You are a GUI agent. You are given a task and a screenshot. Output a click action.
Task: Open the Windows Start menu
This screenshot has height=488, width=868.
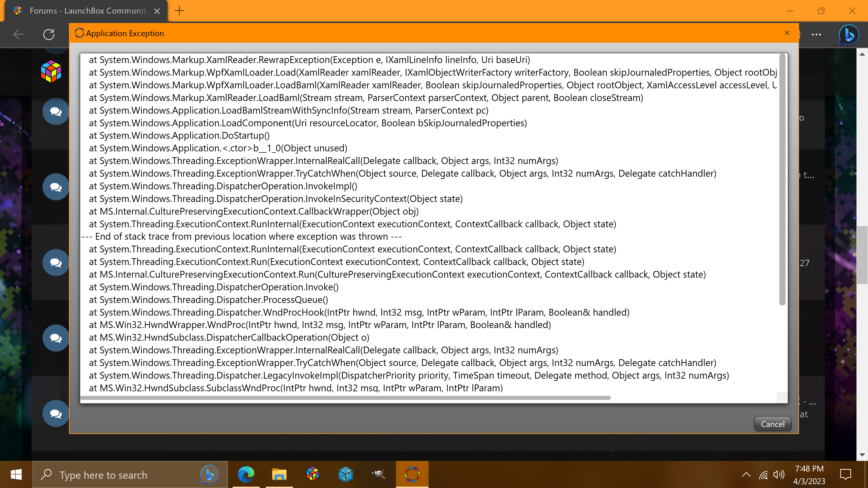pos(16,474)
